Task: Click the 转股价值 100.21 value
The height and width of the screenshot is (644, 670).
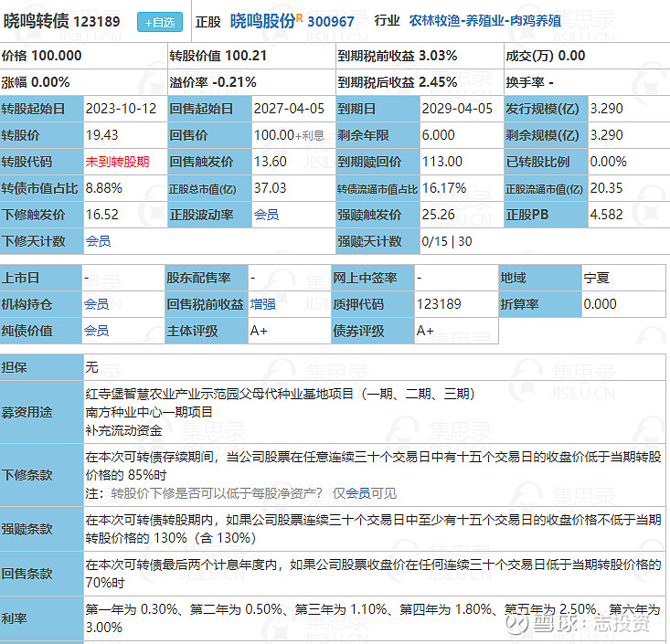Action: click(246, 56)
